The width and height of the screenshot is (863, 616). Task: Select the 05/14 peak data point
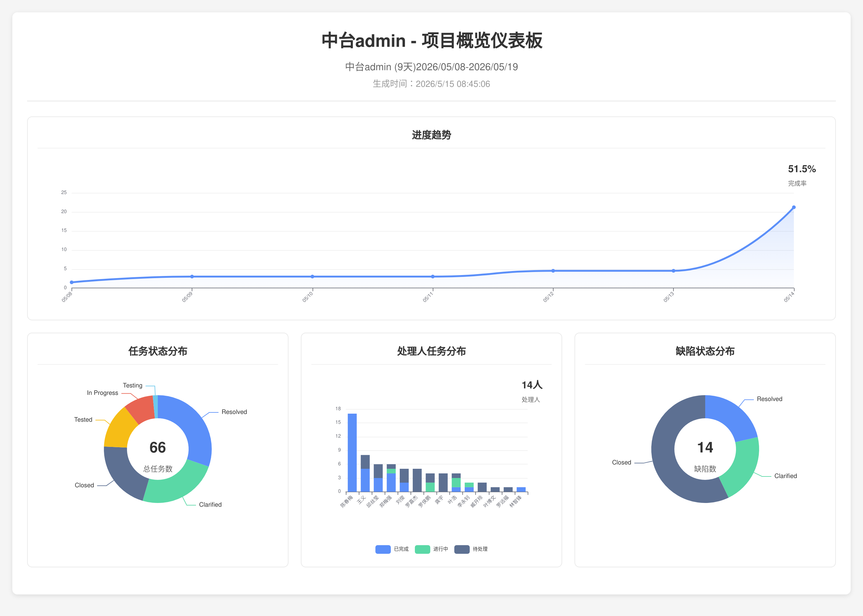pos(794,208)
